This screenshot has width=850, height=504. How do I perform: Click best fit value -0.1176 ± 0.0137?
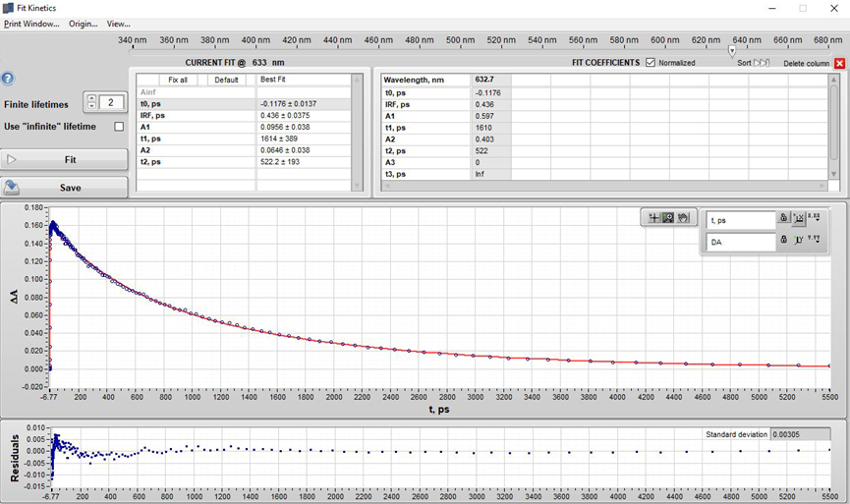288,103
